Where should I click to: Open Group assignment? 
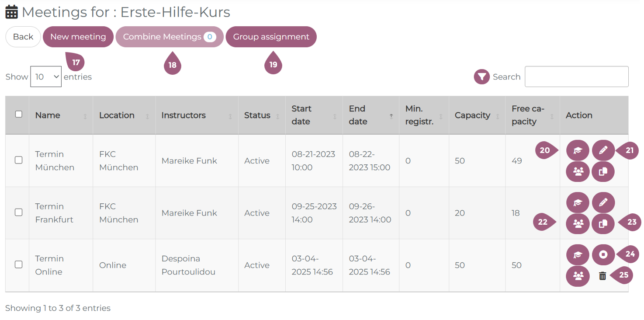tap(271, 37)
